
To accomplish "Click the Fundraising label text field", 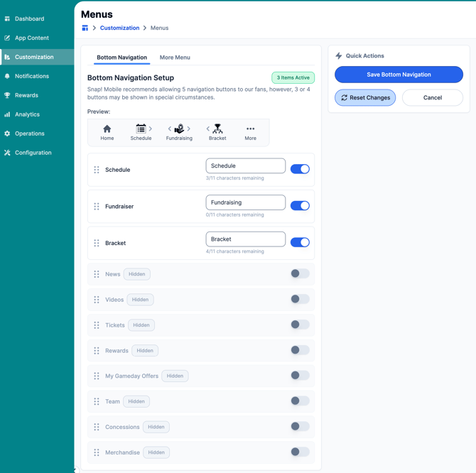I will click(x=245, y=202).
